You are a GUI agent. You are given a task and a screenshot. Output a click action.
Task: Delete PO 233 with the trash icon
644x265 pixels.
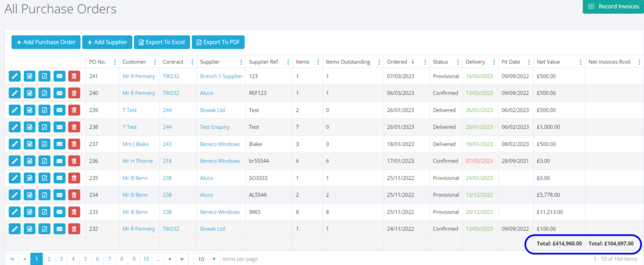[x=74, y=211]
